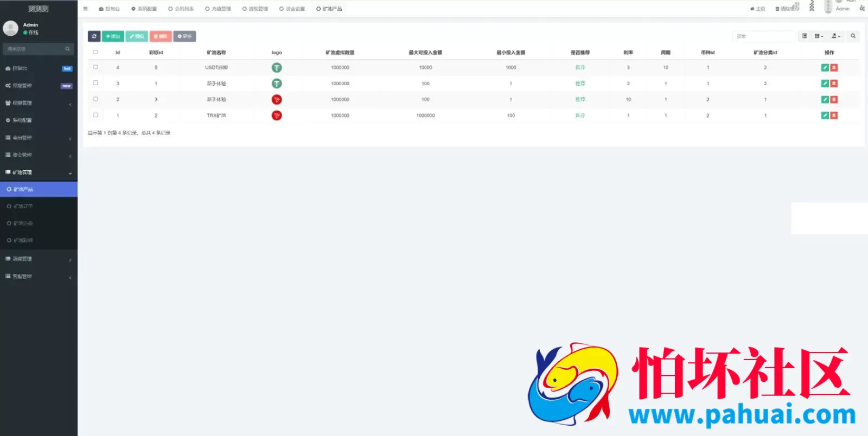Screen dimensions: 868x436
Task: Click the 编辑 edit toolbar button
Action: pyautogui.click(x=137, y=36)
